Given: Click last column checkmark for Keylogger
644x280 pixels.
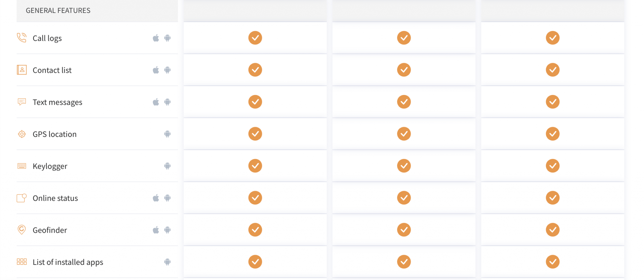Looking at the screenshot, I should coord(552,166).
